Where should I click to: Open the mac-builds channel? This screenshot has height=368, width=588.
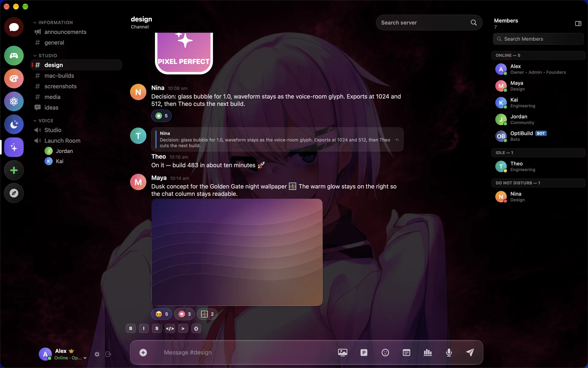point(76,76)
